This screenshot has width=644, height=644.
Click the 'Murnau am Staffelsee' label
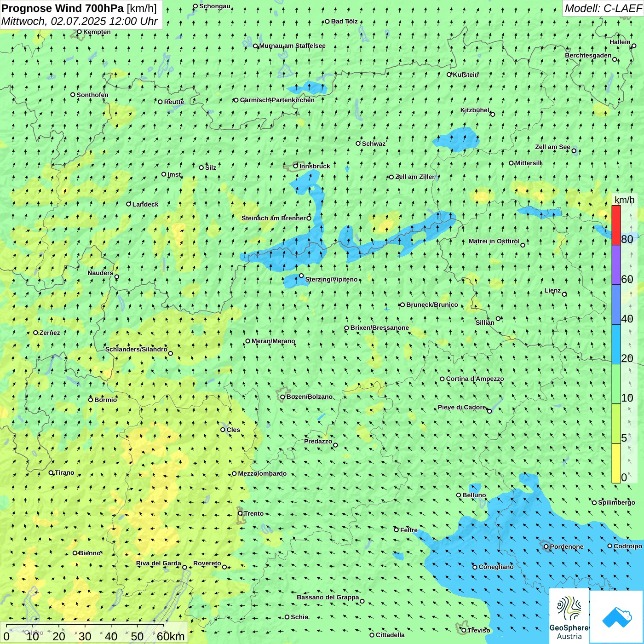click(292, 46)
